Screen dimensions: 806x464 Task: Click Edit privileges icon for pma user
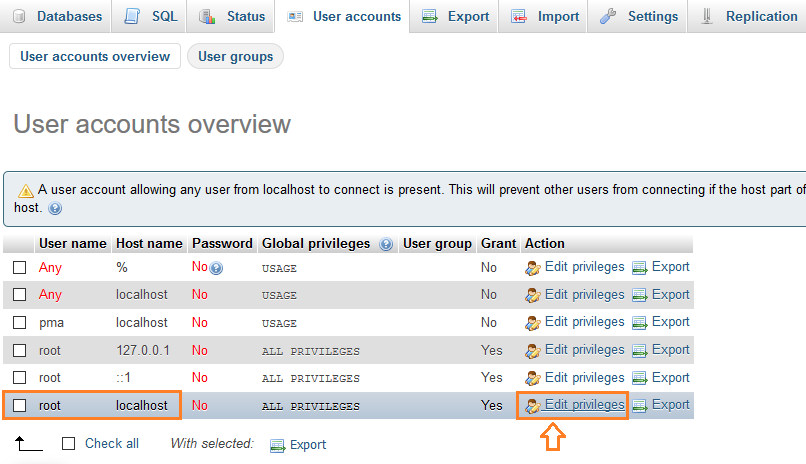(533, 323)
